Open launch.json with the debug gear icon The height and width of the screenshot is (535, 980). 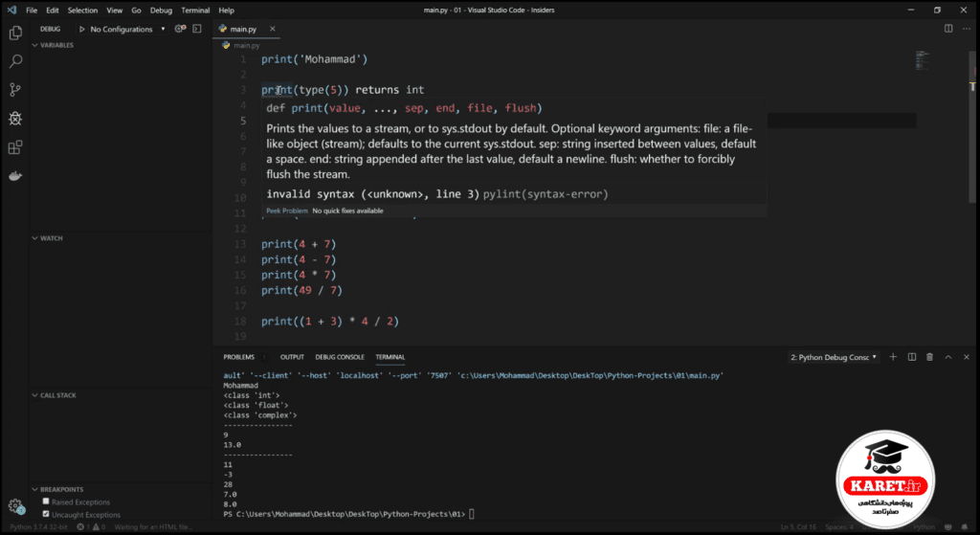[180, 29]
